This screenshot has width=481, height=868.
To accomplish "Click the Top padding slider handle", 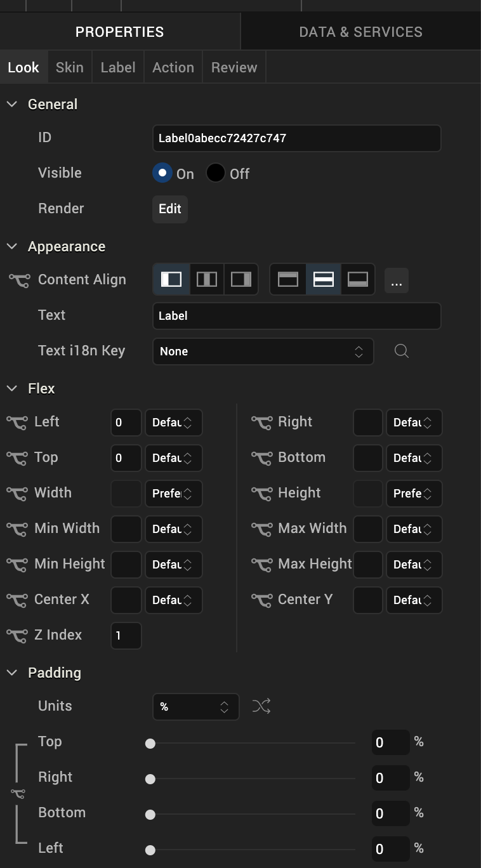I will [150, 744].
